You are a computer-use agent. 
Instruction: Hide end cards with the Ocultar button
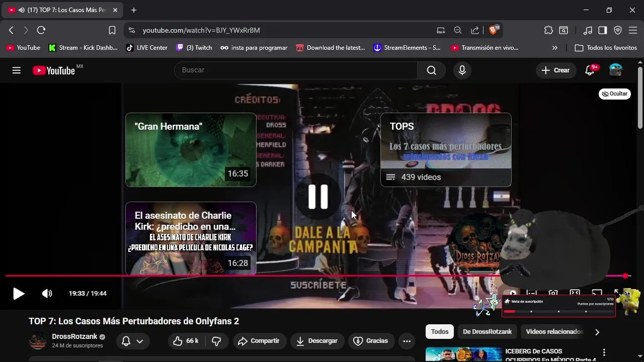[615, 94]
